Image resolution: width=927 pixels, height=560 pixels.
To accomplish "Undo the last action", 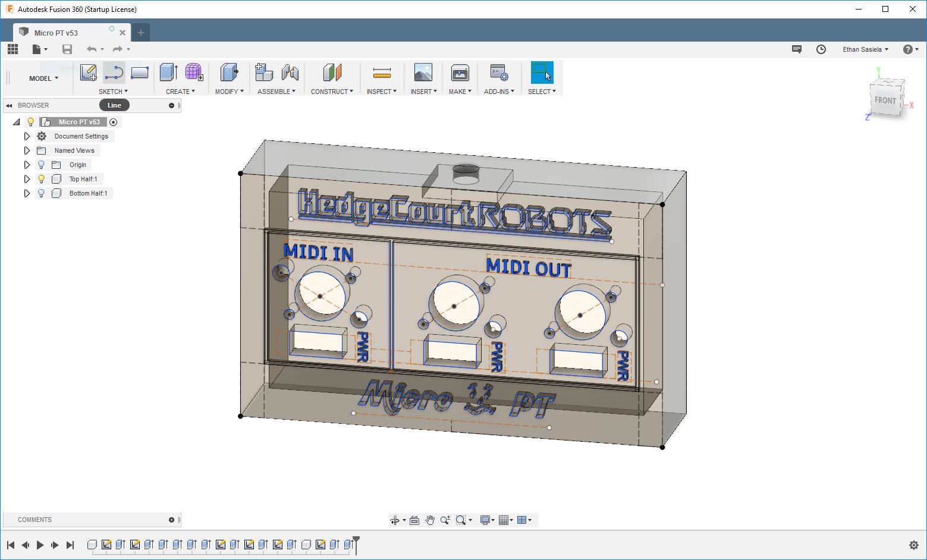I will (x=92, y=49).
